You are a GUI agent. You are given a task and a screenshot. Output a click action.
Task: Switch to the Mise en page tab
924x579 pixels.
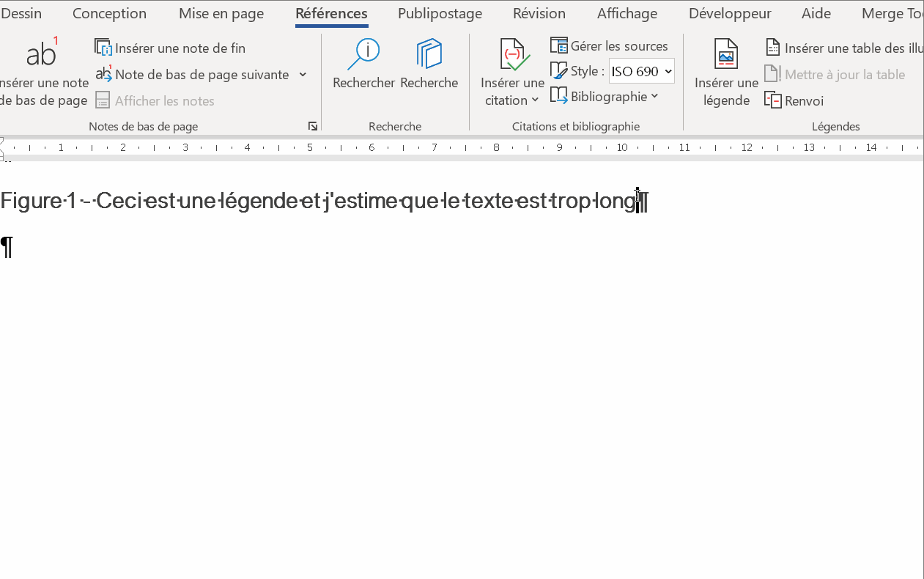tap(221, 13)
